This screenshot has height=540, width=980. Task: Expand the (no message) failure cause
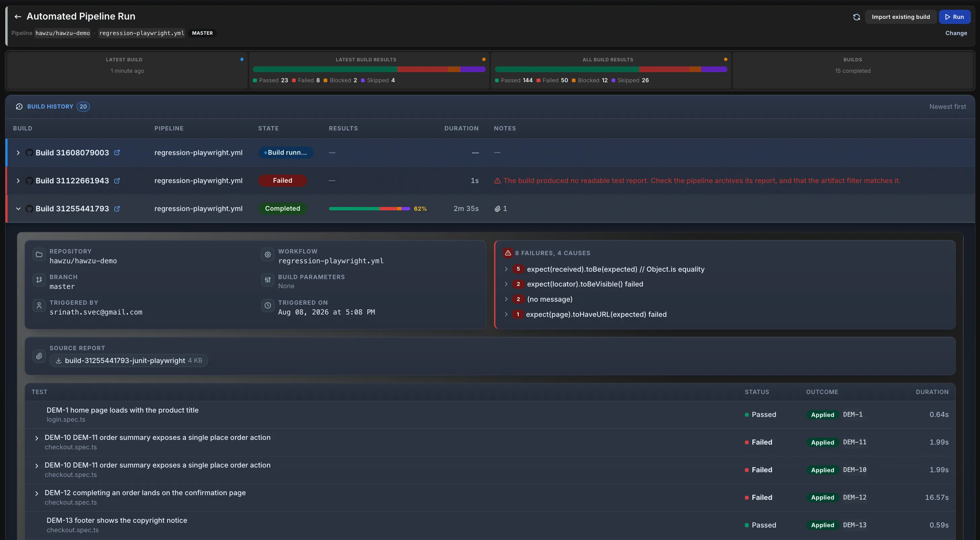(x=506, y=299)
